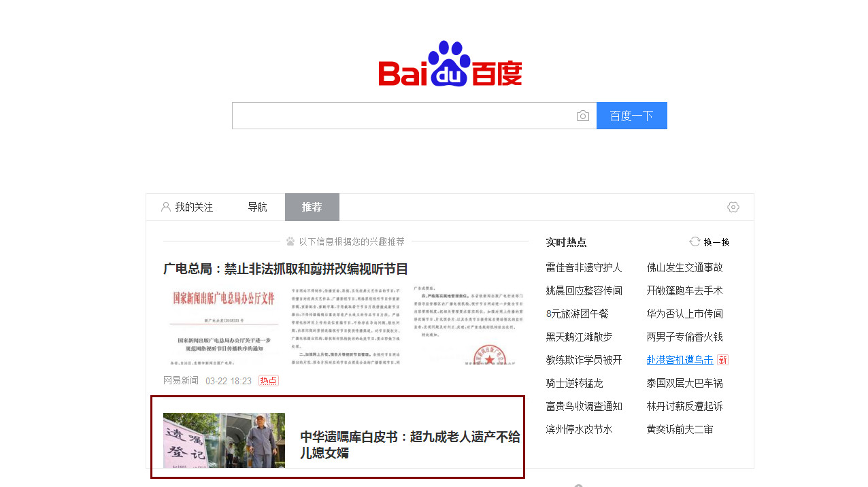The height and width of the screenshot is (487, 868).
Task: Select the 推荐 tab
Action: [x=312, y=207]
